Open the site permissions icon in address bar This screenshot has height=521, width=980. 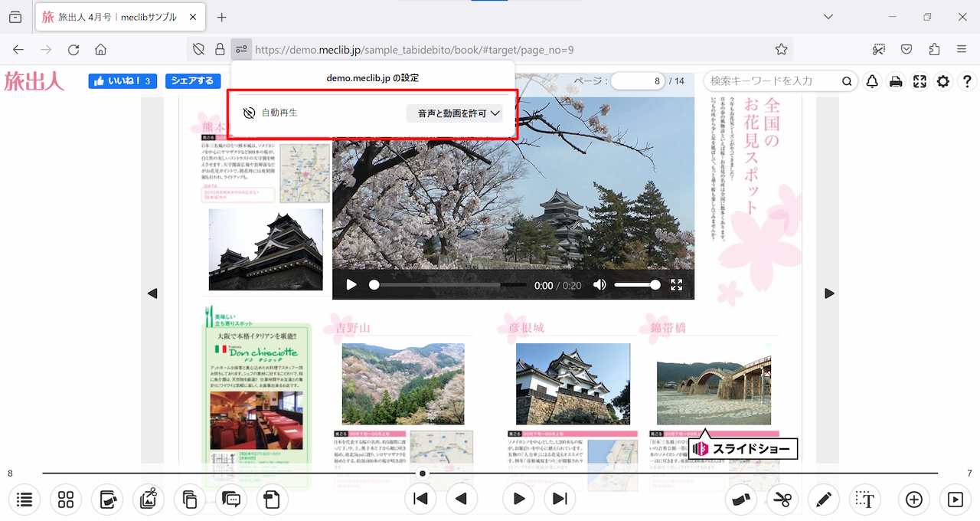[241, 50]
